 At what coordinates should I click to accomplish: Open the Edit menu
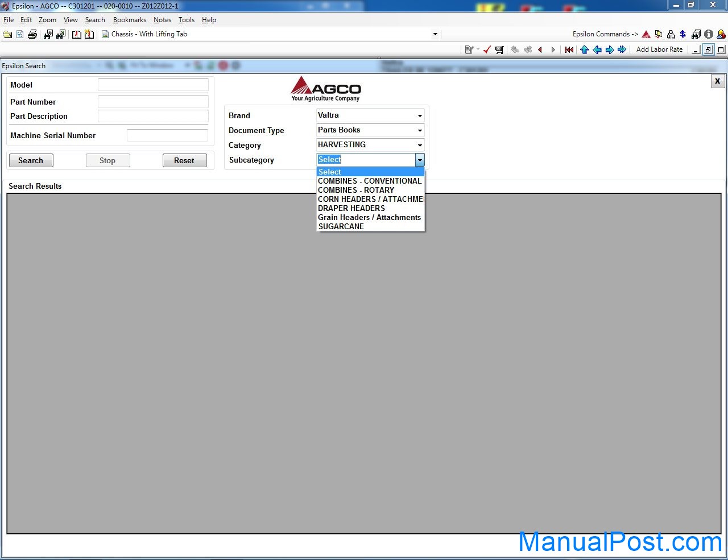(26, 20)
